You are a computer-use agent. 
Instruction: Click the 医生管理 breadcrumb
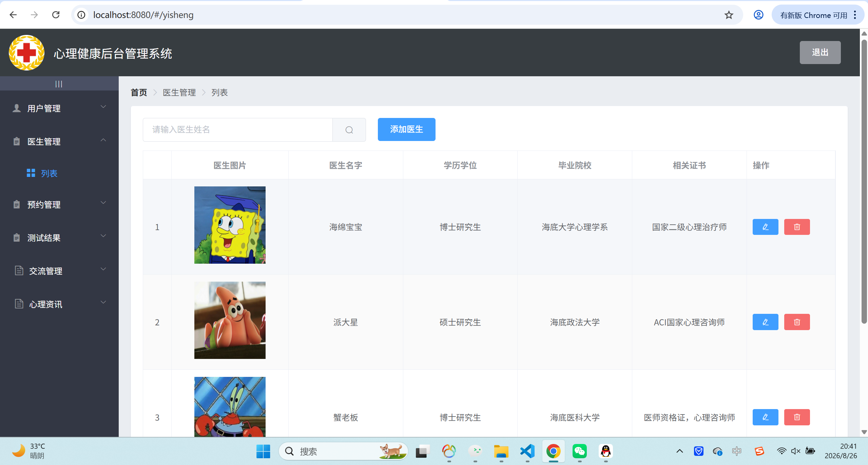coord(179,92)
